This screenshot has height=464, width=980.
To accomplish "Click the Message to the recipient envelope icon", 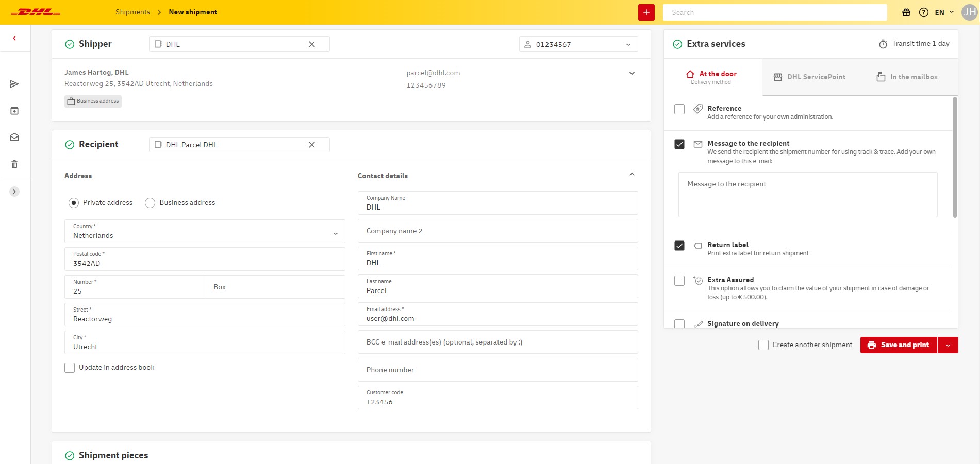I will 698,144.
